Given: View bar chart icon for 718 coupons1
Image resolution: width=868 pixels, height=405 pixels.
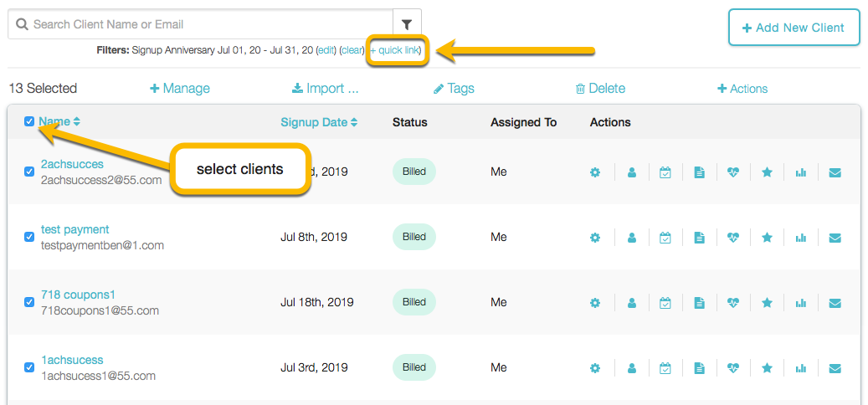Looking at the screenshot, I should pyautogui.click(x=801, y=303).
